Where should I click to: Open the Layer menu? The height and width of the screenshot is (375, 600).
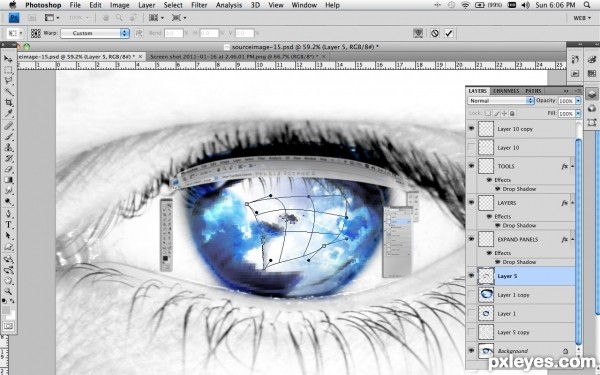click(147, 5)
